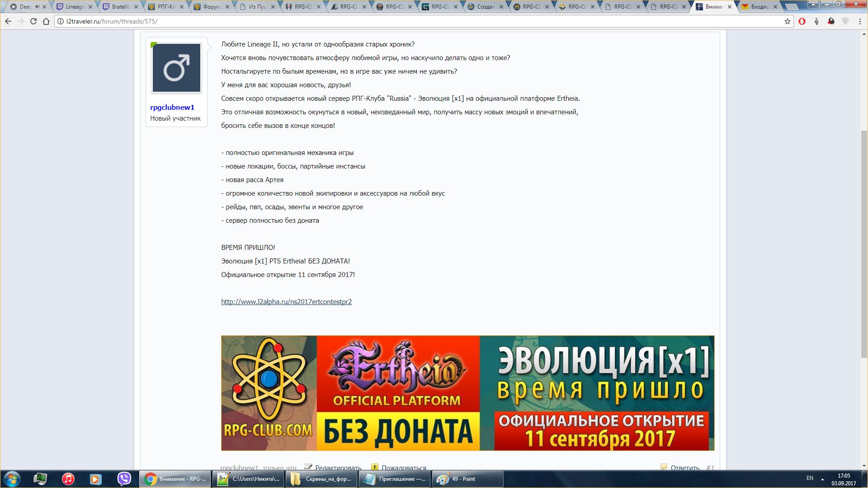Open the browser home page

[x=46, y=21]
